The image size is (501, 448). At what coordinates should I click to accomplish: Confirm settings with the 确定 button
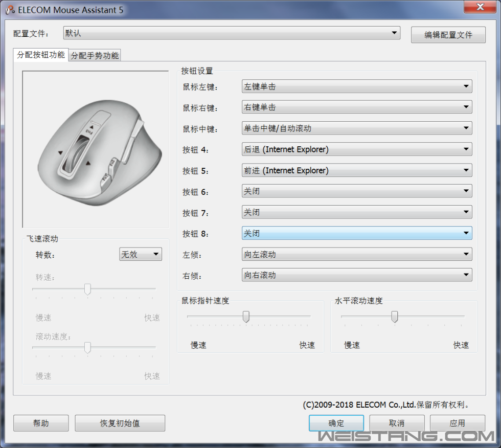(336, 423)
